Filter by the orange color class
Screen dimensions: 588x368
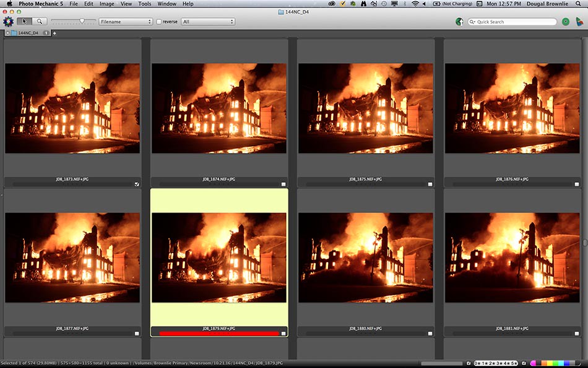click(544, 363)
